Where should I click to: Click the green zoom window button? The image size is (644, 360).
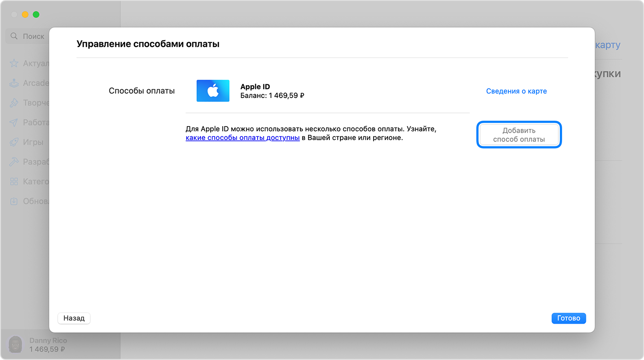36,14
